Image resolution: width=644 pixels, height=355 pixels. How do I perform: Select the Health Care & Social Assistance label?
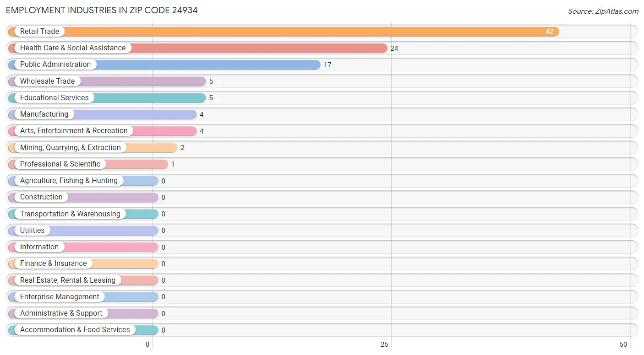coord(73,48)
